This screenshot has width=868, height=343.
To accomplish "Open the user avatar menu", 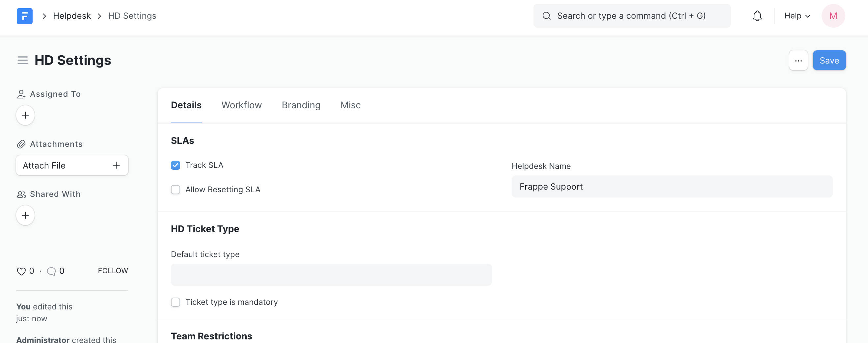I will point(833,15).
